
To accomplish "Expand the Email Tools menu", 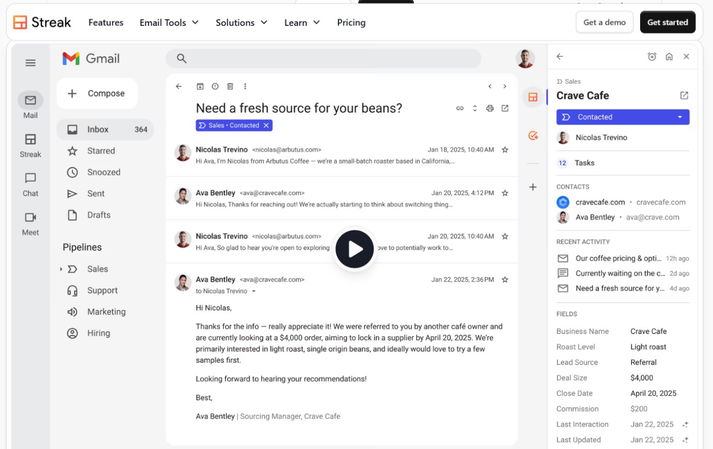I will tap(169, 22).
